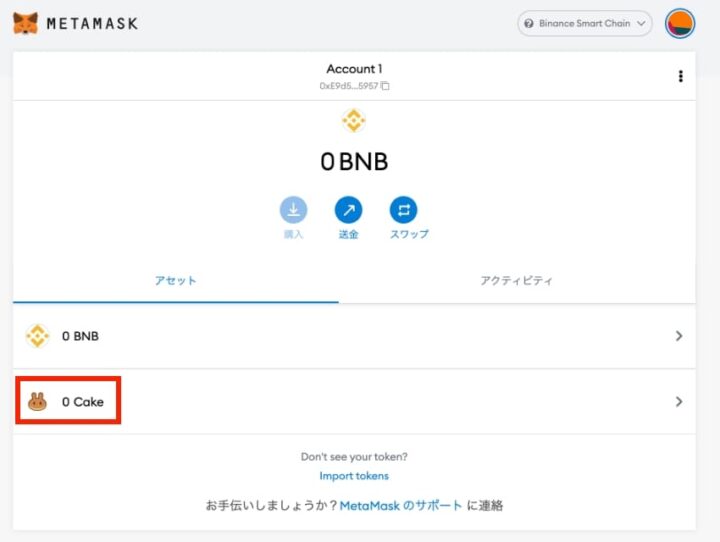Click the large BNB logo above balance
Viewport: 720px width, 542px height.
click(x=353, y=121)
